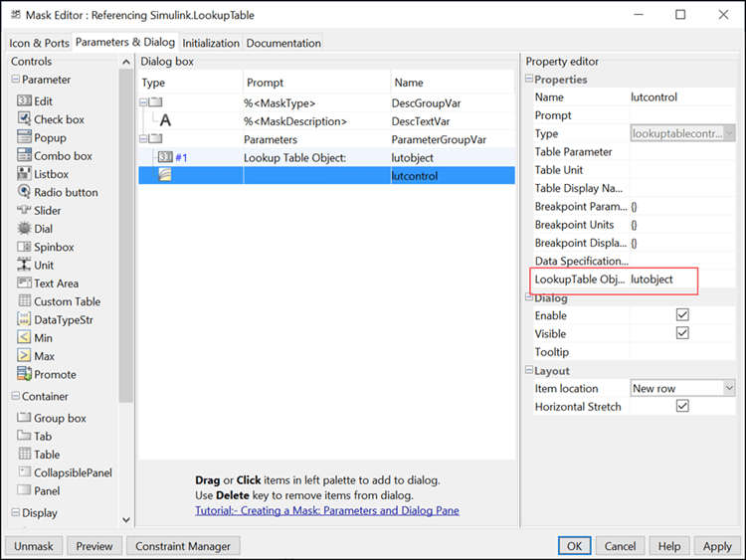The height and width of the screenshot is (560, 746).
Task: Open the Type lookuptablecontrol dropdown
Action: click(729, 133)
